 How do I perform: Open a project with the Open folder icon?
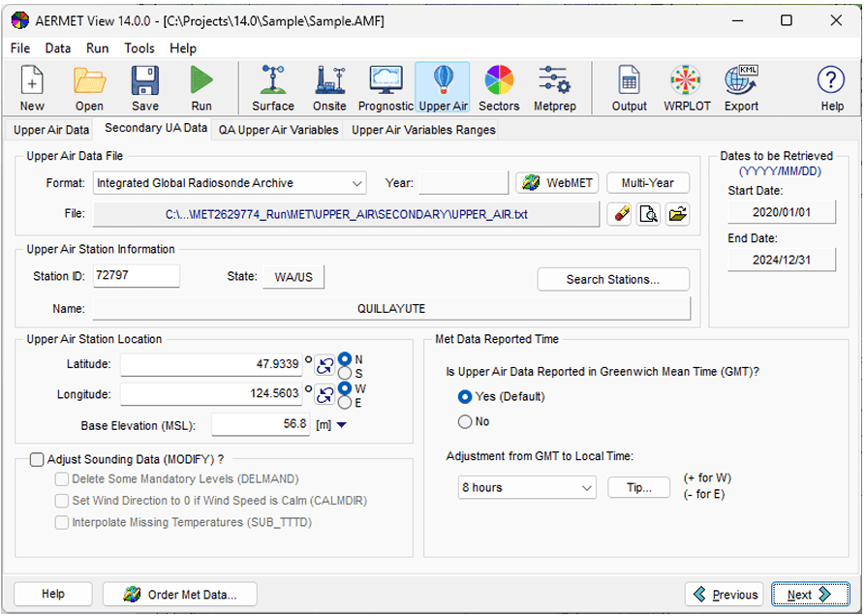click(89, 88)
